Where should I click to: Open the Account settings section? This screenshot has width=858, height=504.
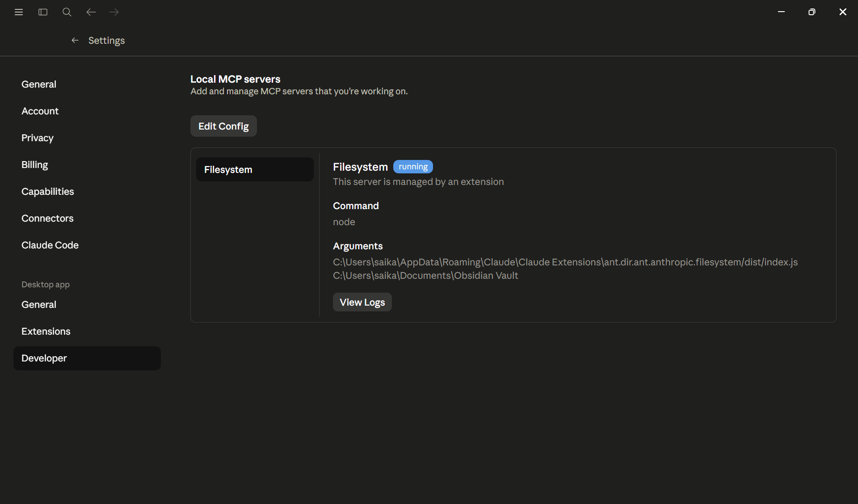click(87, 111)
